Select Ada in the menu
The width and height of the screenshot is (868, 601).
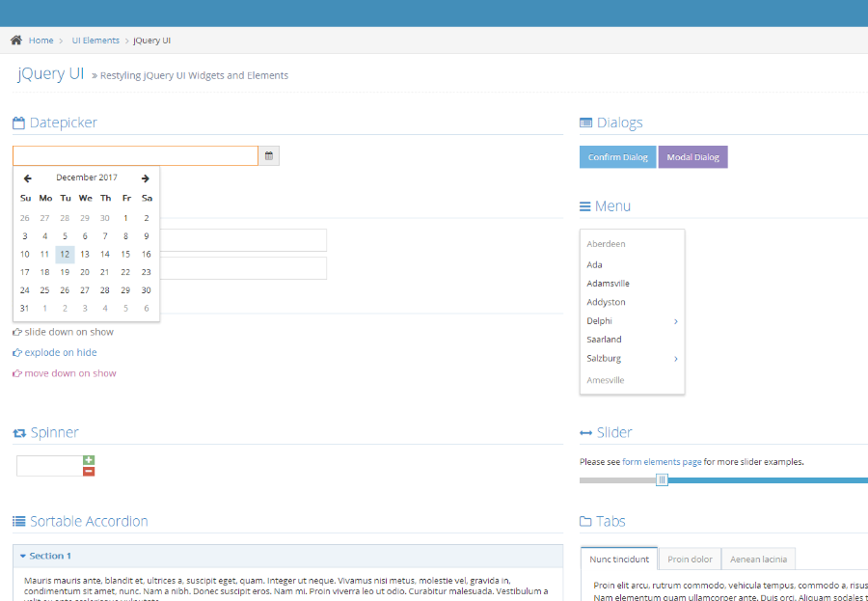pyautogui.click(x=632, y=264)
